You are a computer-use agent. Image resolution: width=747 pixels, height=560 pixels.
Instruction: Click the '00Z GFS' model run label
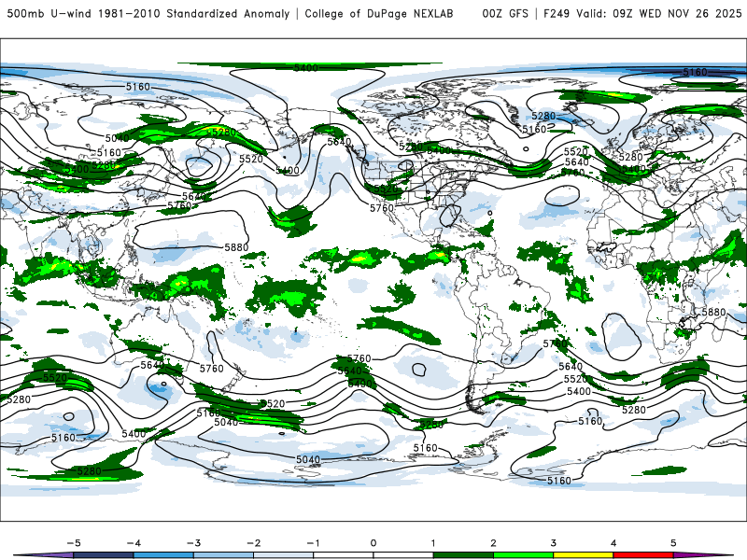[505, 13]
